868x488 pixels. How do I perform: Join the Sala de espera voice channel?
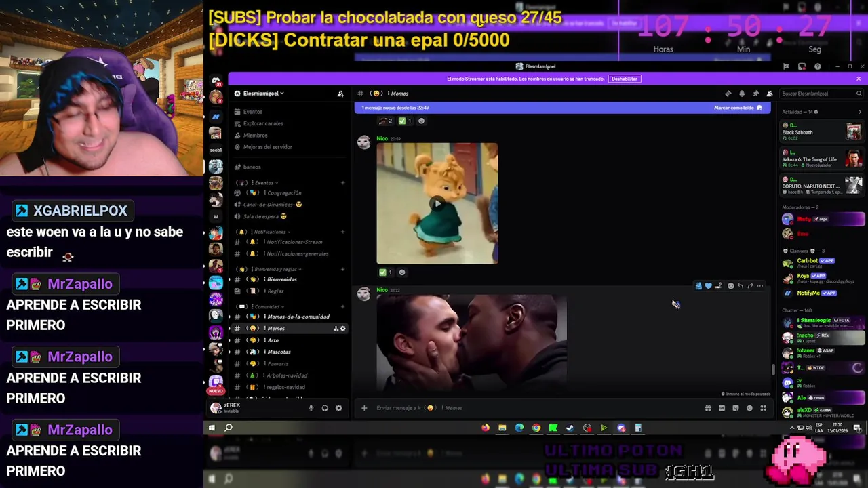click(x=264, y=216)
